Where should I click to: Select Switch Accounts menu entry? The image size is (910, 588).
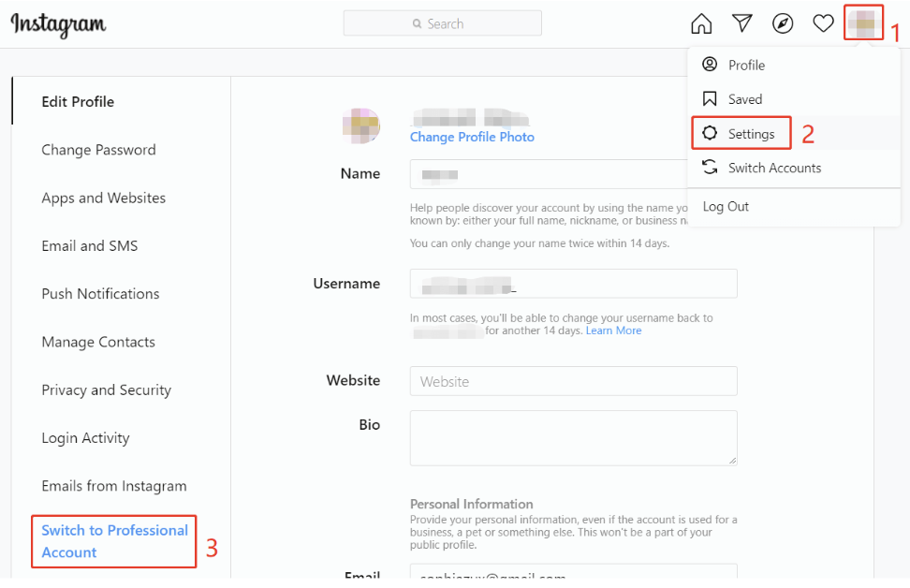pos(774,168)
